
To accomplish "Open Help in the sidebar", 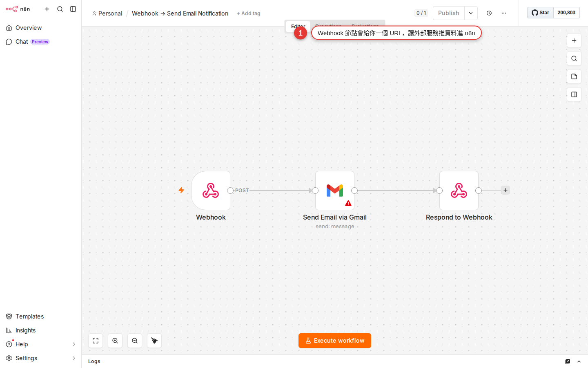I will click(41, 344).
